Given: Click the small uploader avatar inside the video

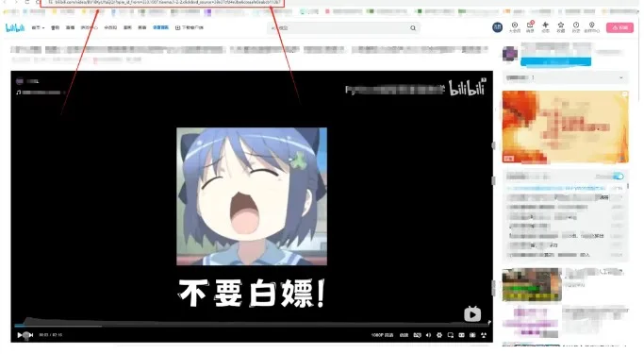Looking at the screenshot, I should 19,81.
